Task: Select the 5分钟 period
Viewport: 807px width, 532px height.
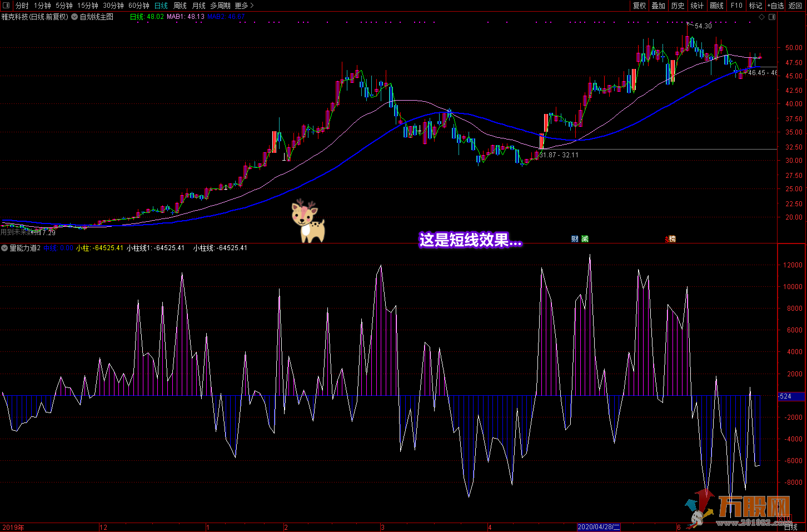Action: coord(64,6)
